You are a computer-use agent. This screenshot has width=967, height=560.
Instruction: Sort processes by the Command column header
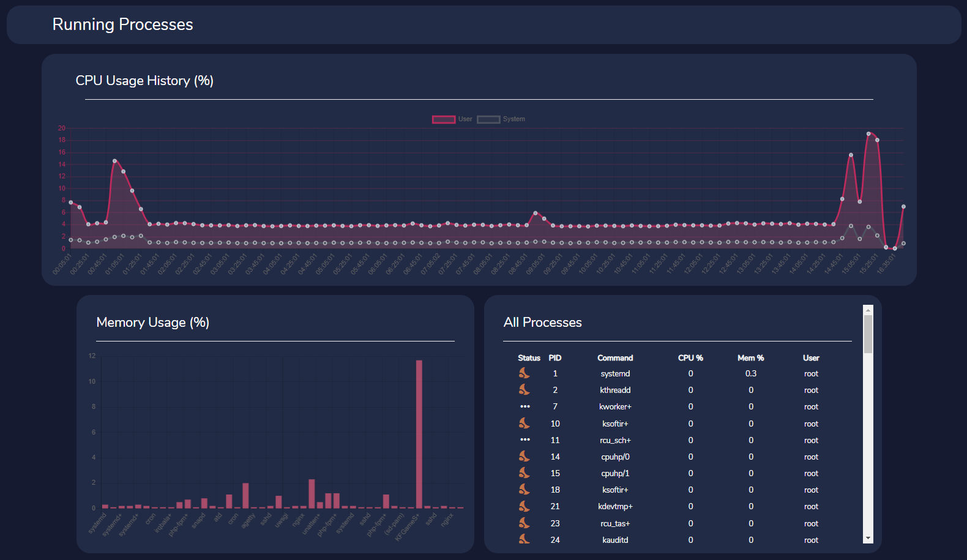(615, 358)
